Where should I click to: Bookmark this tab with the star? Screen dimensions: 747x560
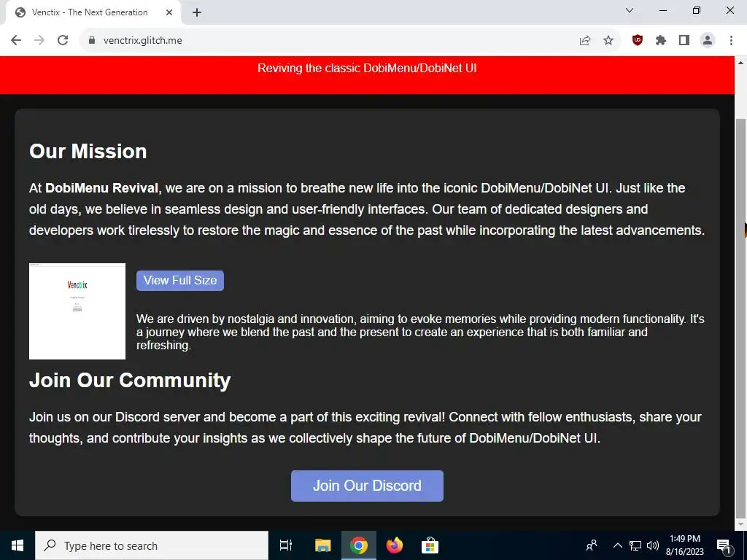click(608, 41)
